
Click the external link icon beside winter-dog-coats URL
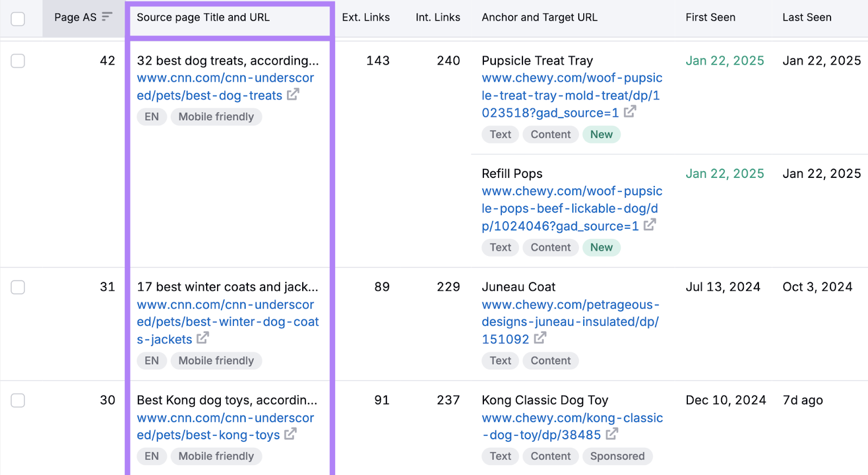pyautogui.click(x=202, y=338)
